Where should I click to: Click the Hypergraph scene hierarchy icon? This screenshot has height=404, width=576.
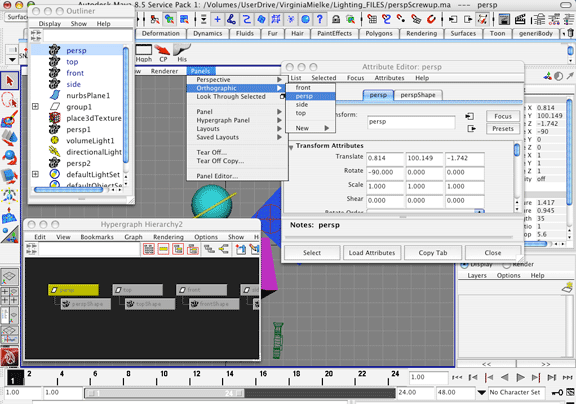(209, 249)
